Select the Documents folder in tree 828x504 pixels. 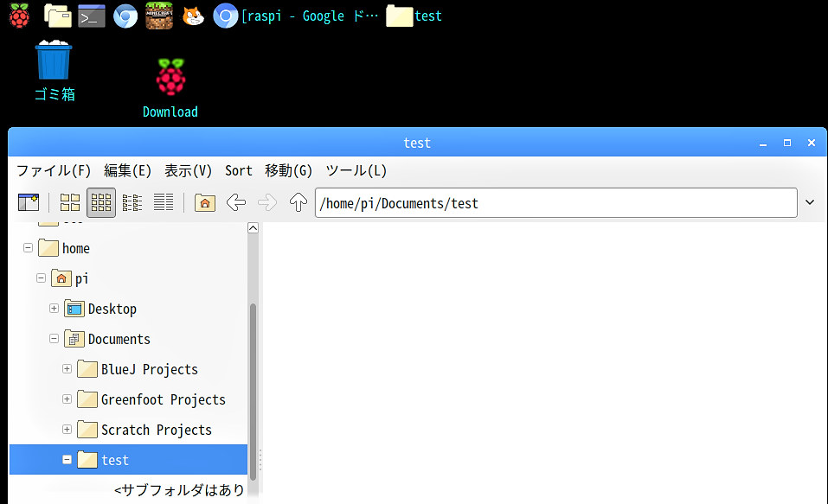[x=107, y=339]
